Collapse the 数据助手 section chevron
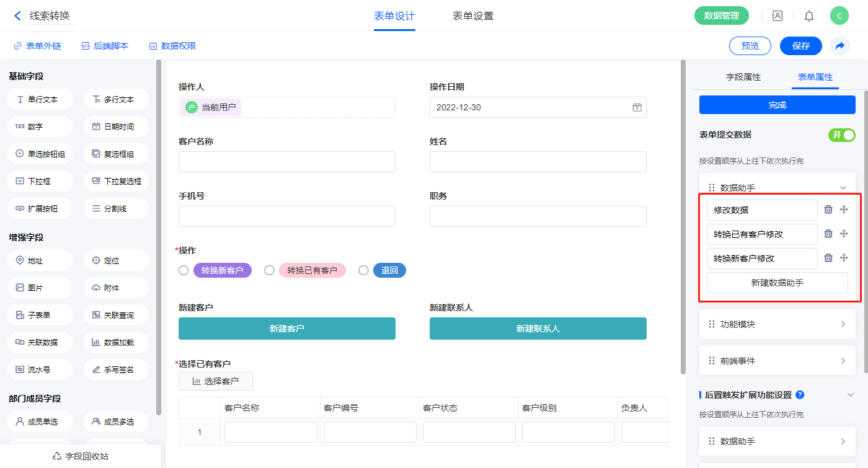868x468 pixels. [x=843, y=188]
